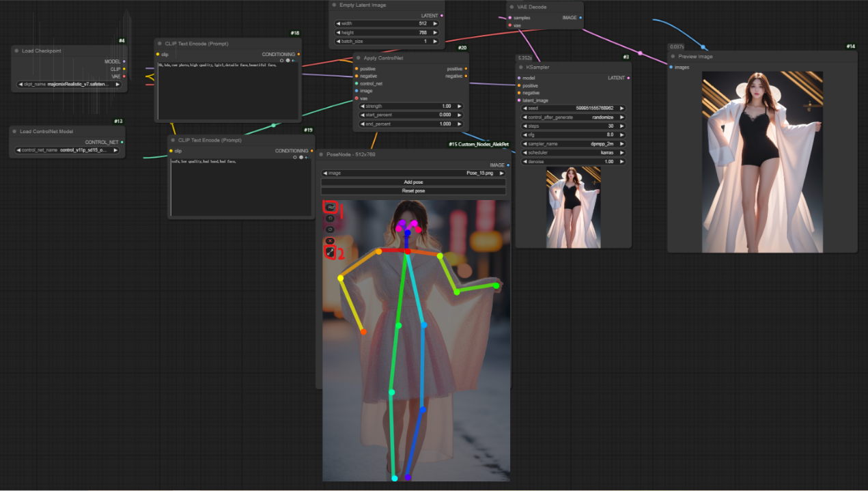868x491 pixels.
Task: Collapse the KSampler node via its title dot
Action: pos(520,68)
